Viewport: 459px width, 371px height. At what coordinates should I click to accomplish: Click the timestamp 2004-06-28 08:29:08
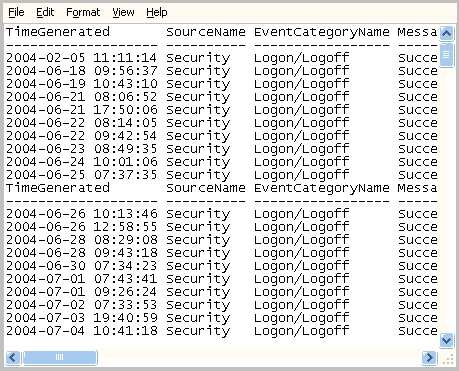click(x=81, y=240)
